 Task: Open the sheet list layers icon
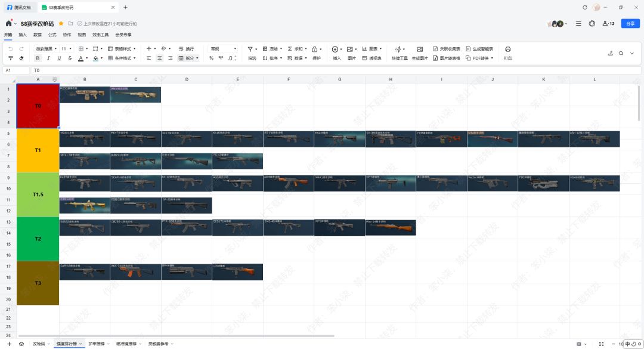tap(21, 344)
